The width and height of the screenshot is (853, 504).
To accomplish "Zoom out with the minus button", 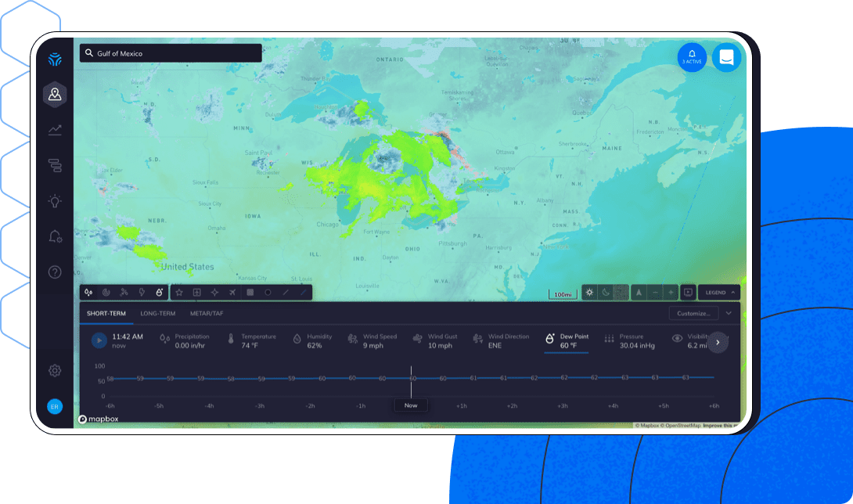I will [655, 293].
